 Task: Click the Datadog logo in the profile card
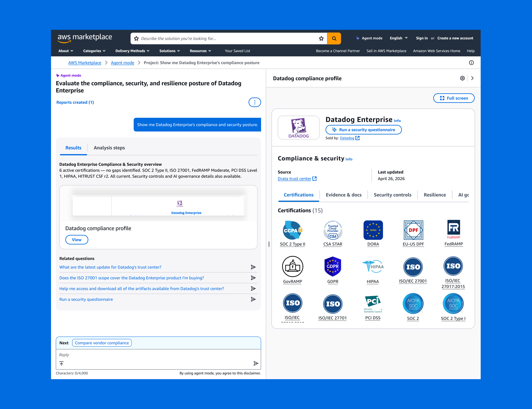pyautogui.click(x=298, y=128)
